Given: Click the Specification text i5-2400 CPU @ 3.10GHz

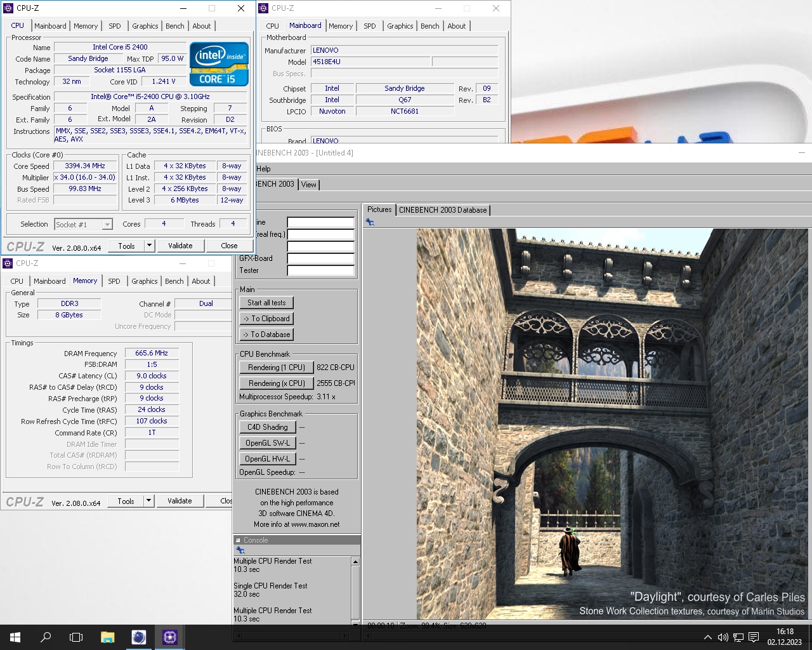Looking at the screenshot, I should click(150, 97).
